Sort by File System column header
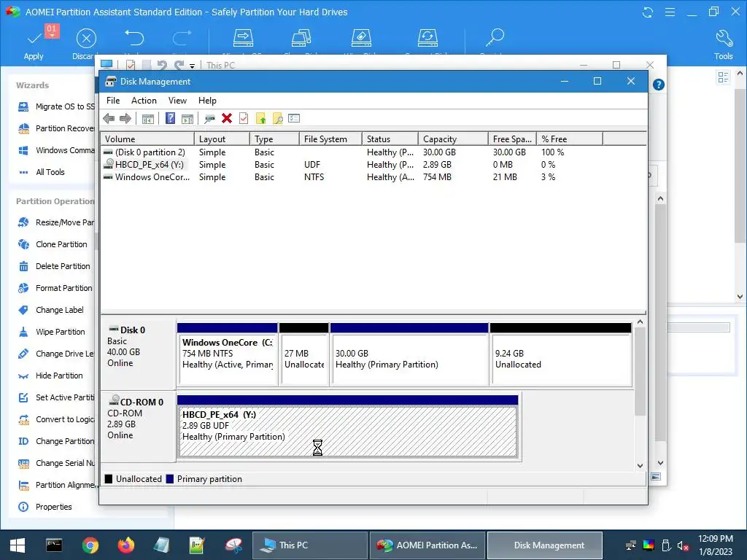 point(330,139)
